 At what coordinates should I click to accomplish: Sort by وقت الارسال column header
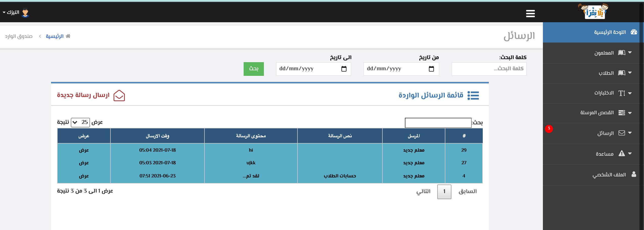[x=157, y=136]
